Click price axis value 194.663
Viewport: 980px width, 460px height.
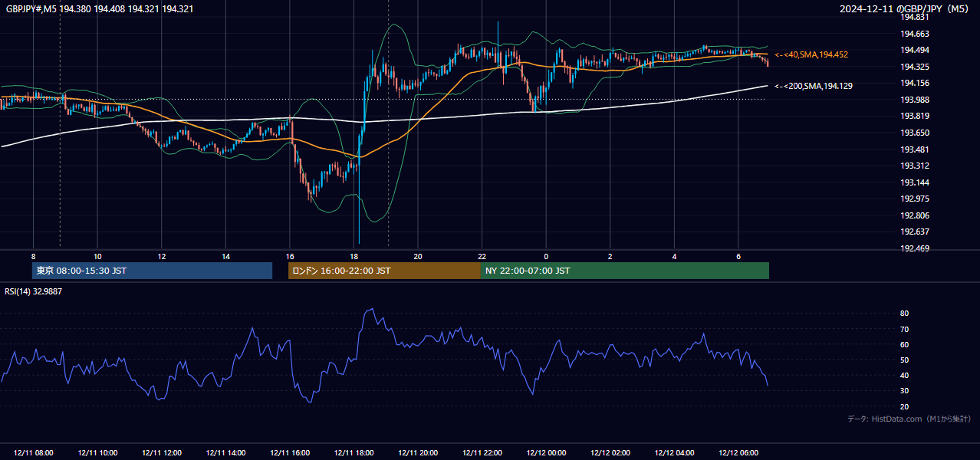click(914, 34)
